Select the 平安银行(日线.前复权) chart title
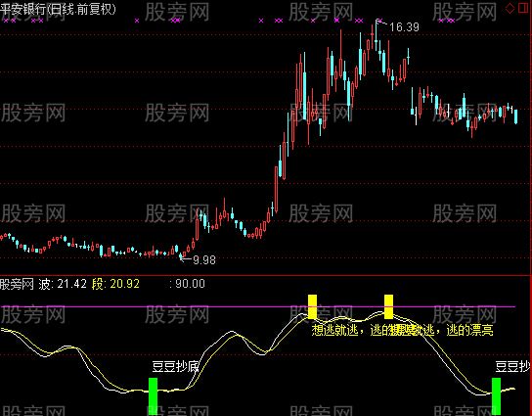The width and height of the screenshot is (532, 416). click(58, 9)
